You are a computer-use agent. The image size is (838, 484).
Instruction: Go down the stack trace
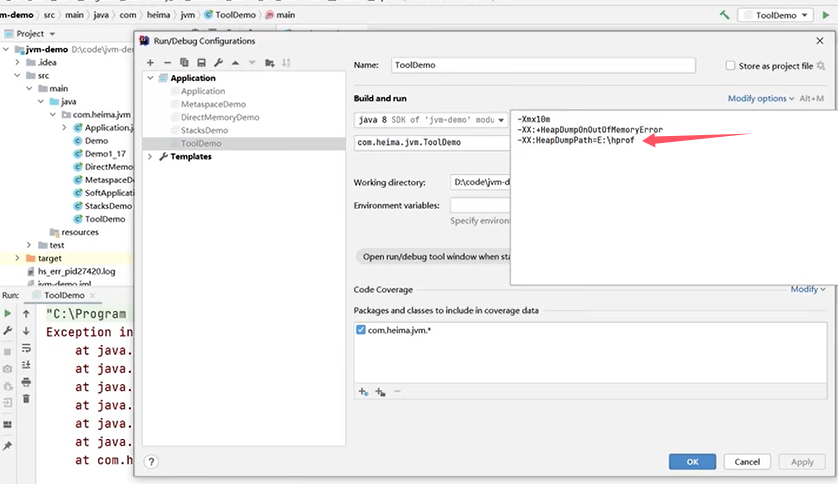(26, 331)
